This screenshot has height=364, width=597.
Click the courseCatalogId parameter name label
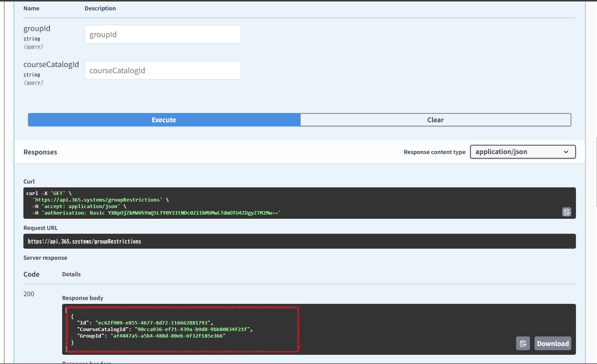pos(51,64)
